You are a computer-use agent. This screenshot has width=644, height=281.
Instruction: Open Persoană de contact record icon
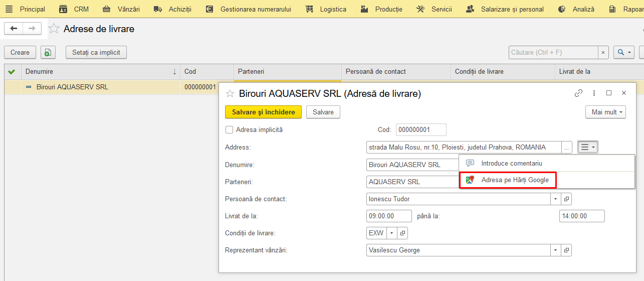point(566,199)
